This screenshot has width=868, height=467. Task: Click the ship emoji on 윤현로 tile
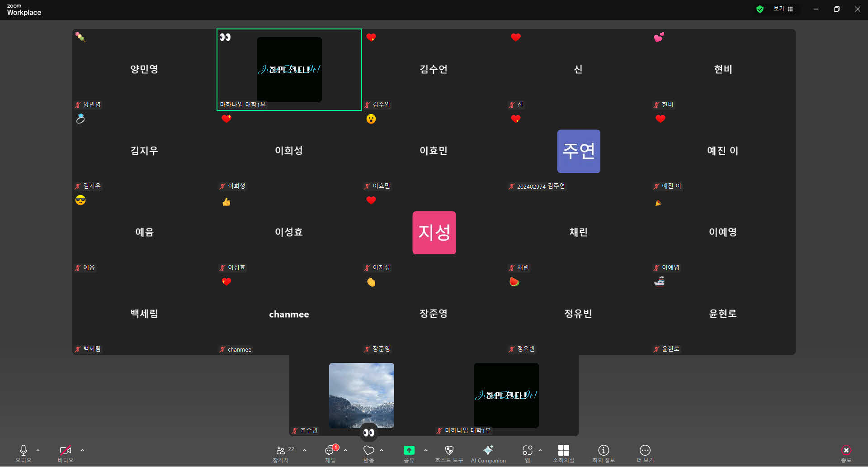point(660,281)
